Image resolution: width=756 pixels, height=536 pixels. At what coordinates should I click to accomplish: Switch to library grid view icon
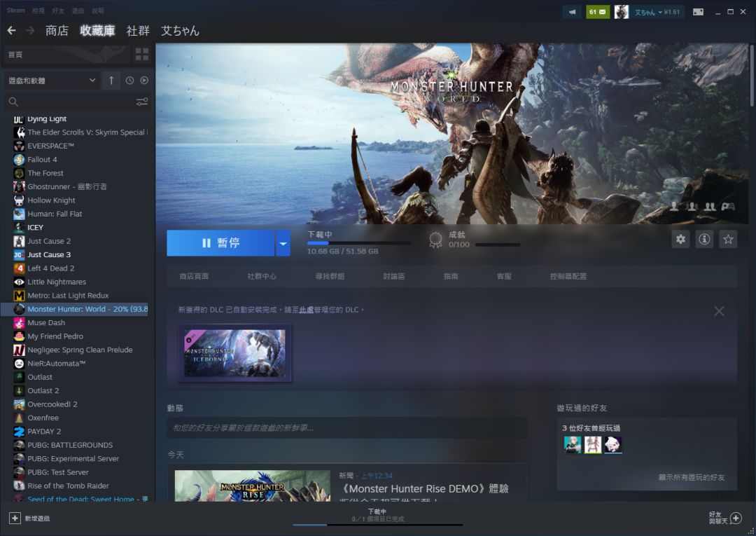(x=141, y=55)
